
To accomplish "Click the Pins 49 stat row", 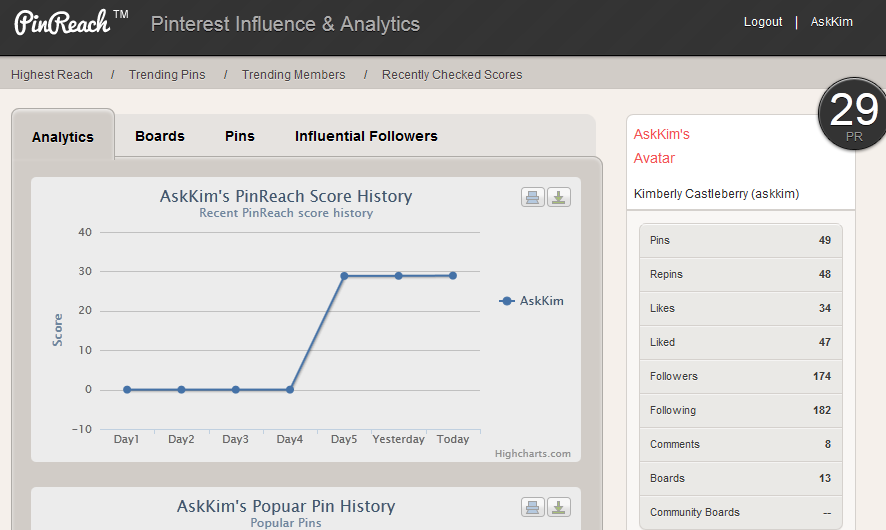I will [741, 241].
